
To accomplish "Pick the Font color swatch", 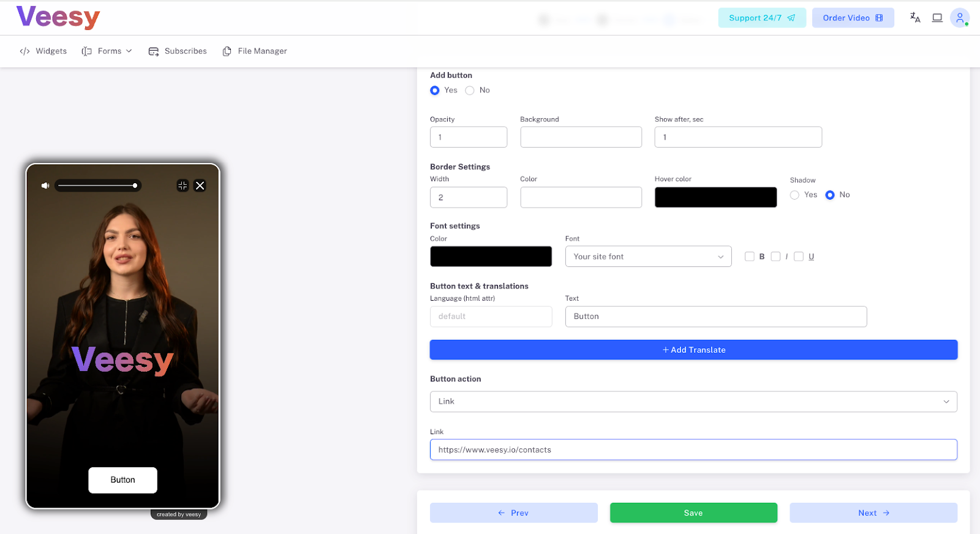I will [x=491, y=257].
